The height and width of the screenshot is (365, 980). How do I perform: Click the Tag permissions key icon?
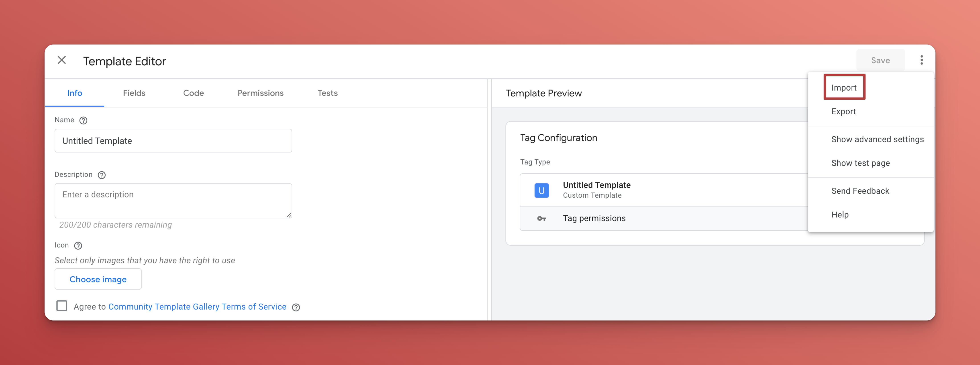click(x=541, y=219)
